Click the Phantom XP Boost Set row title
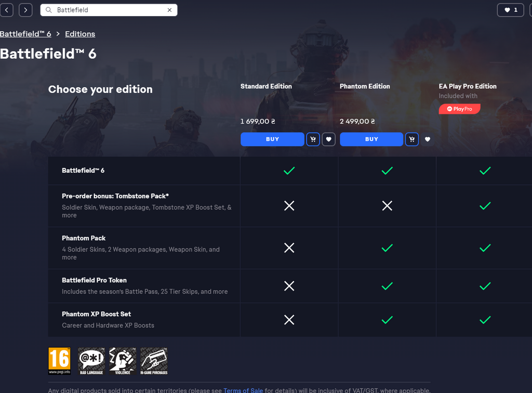The width and height of the screenshot is (532, 393). click(x=96, y=314)
